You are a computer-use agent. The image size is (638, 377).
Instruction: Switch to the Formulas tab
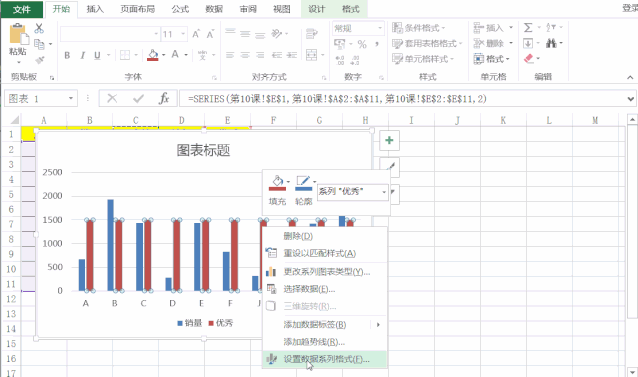(180, 9)
